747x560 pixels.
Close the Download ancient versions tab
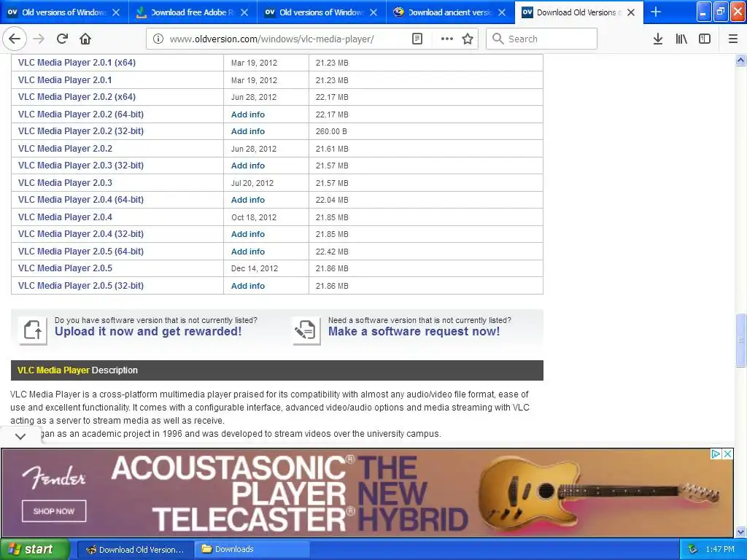[502, 12]
